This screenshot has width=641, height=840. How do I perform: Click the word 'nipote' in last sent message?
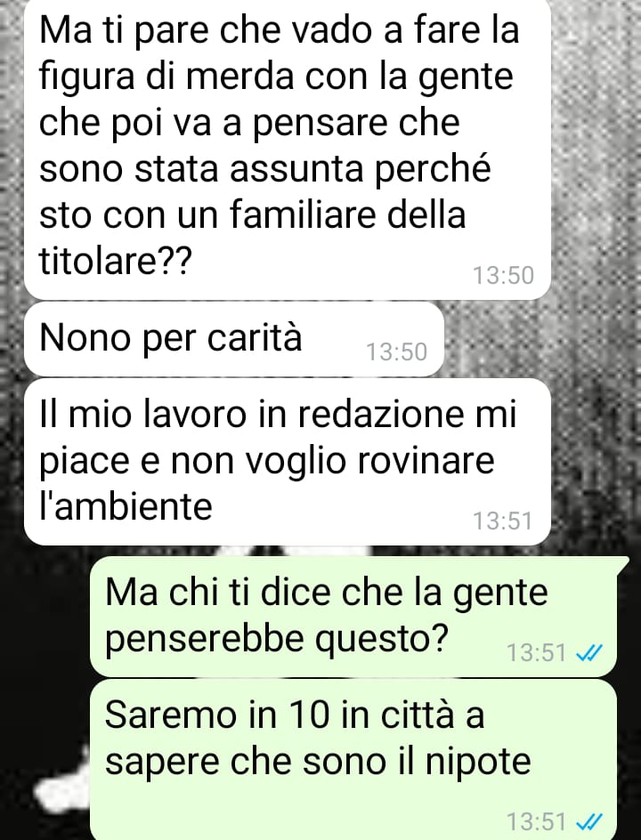[x=478, y=762]
